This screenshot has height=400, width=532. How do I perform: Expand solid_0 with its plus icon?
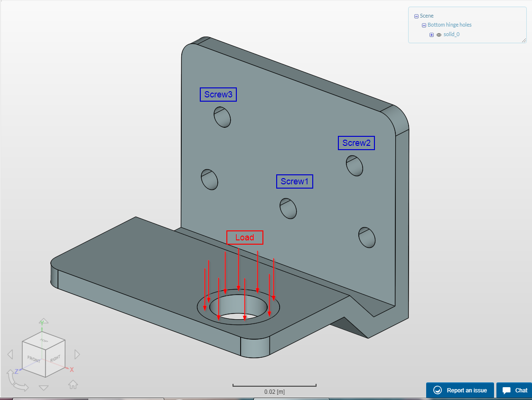[x=431, y=35]
